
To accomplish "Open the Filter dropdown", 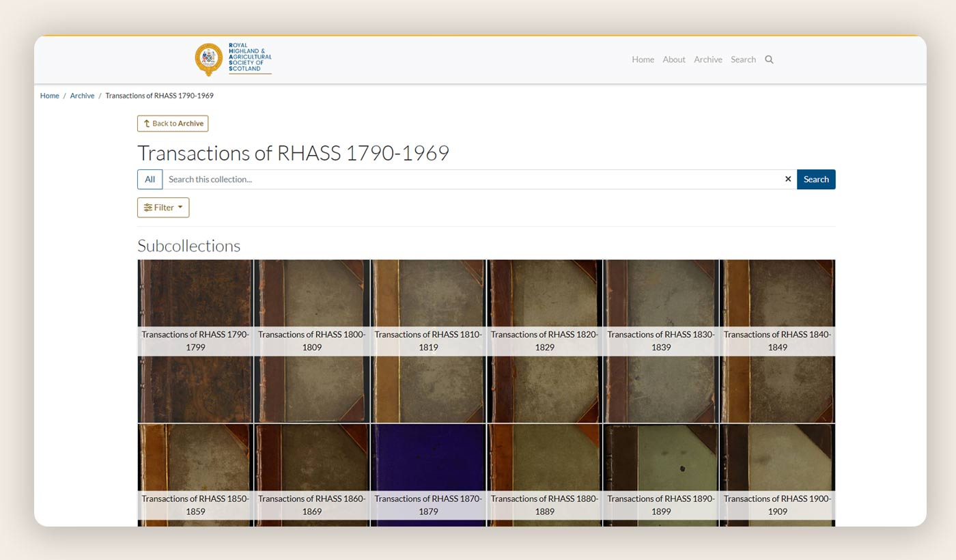I will 163,208.
